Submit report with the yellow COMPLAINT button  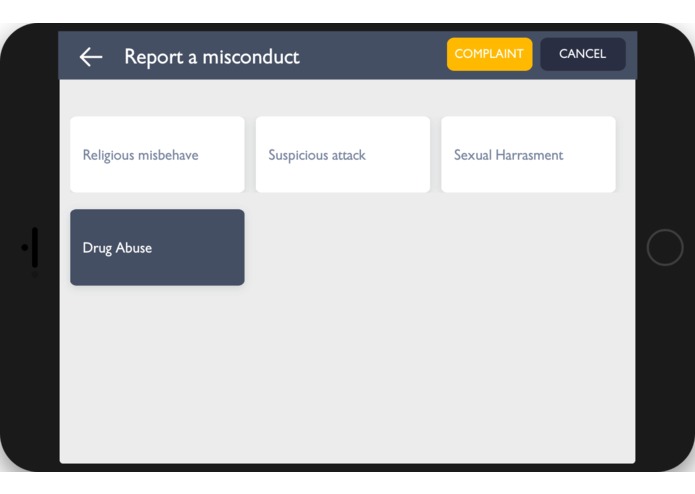[489, 54]
